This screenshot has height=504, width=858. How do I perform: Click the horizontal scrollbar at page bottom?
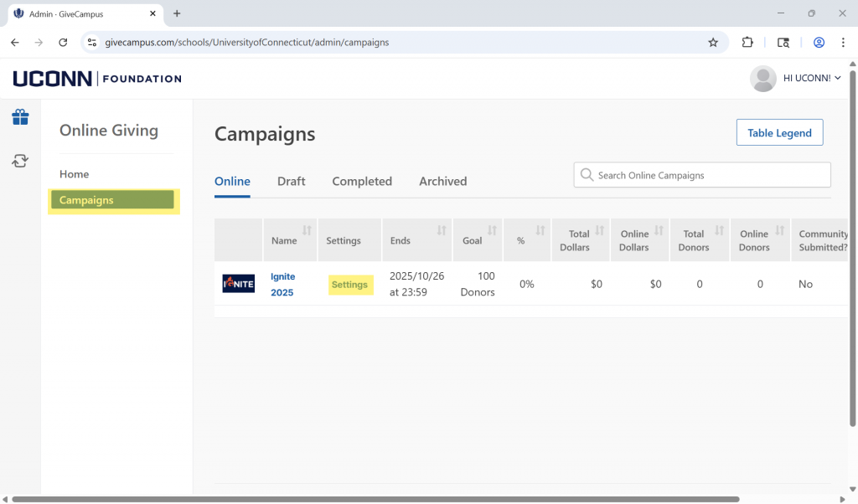tap(375, 499)
